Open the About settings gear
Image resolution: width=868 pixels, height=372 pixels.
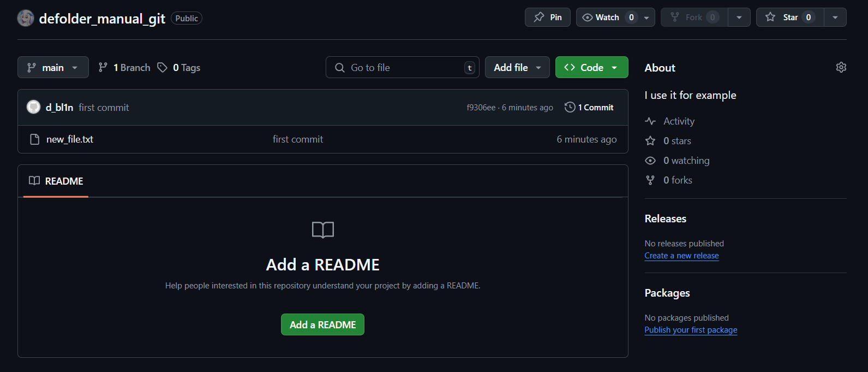(841, 67)
